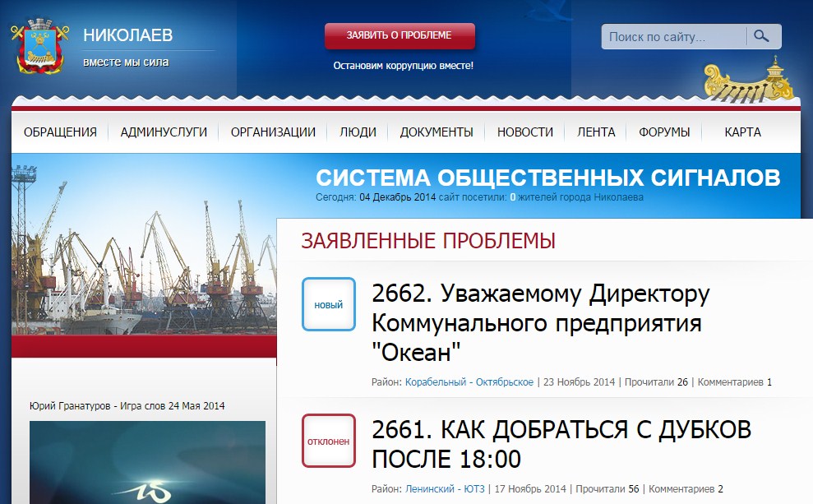Click the Nikolaev city coat of arms logo

coord(38,49)
